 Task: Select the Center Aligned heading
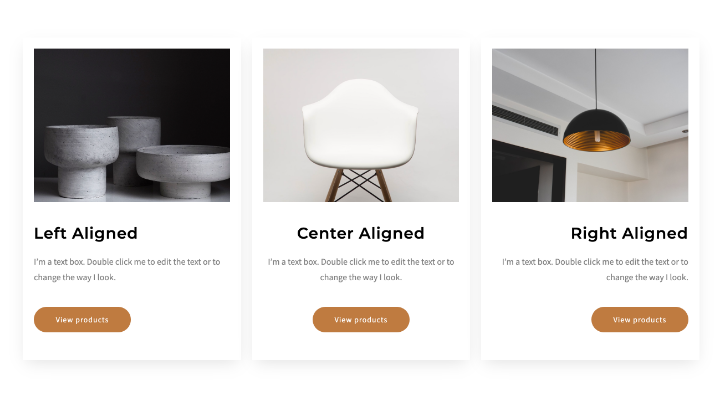point(361,233)
